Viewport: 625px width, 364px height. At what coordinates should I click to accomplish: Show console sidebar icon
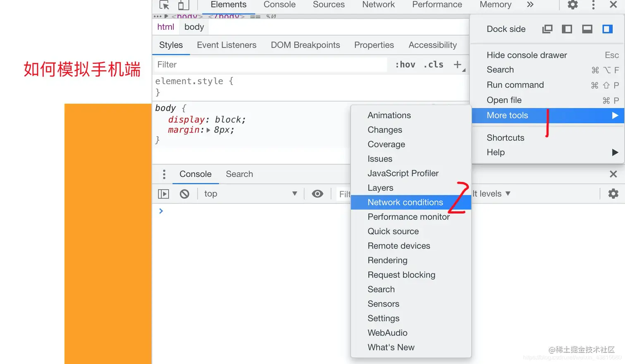164,194
